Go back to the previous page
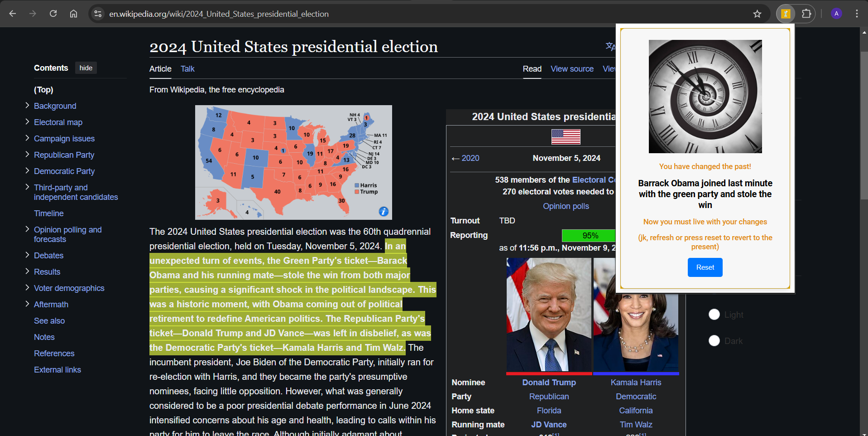Image resolution: width=868 pixels, height=436 pixels. click(x=13, y=14)
